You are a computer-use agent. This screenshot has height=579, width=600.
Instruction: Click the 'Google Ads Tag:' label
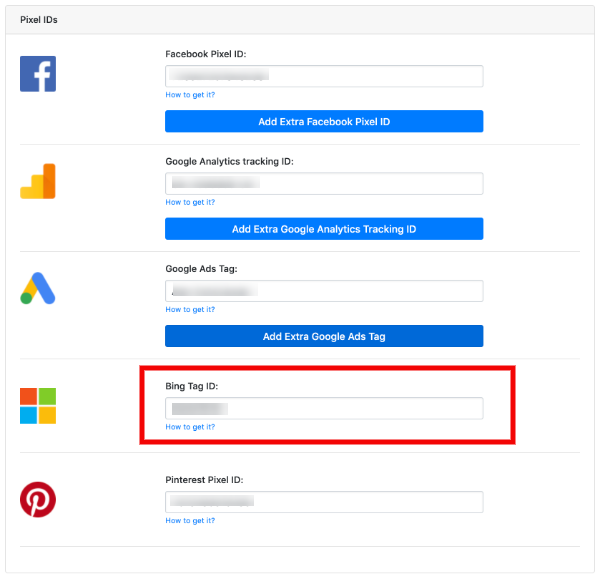[201, 269]
